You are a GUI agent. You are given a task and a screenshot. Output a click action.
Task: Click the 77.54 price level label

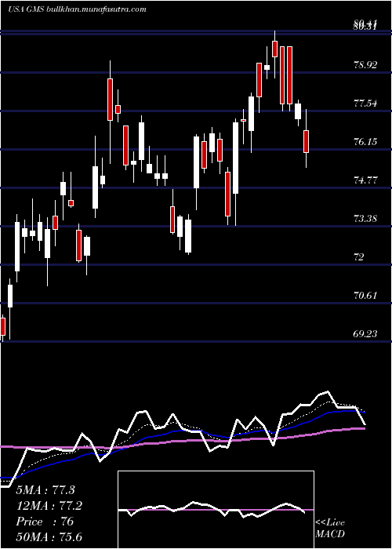[366, 104]
